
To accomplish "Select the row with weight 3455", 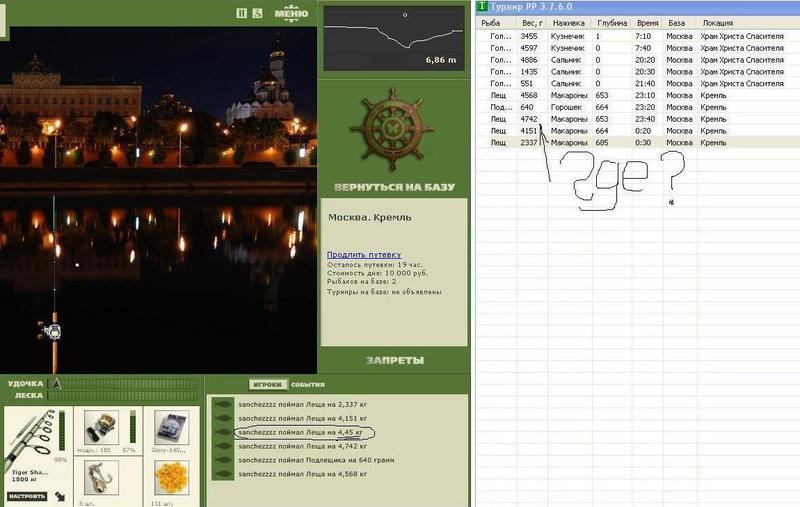I will [x=638, y=36].
